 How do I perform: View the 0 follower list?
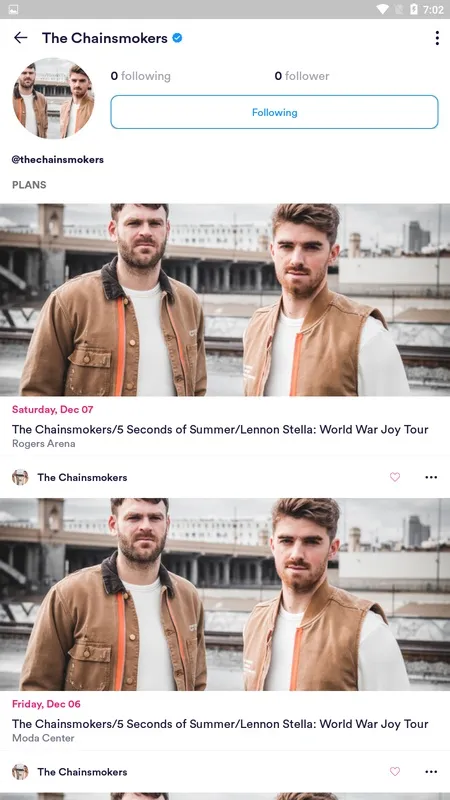point(302,76)
